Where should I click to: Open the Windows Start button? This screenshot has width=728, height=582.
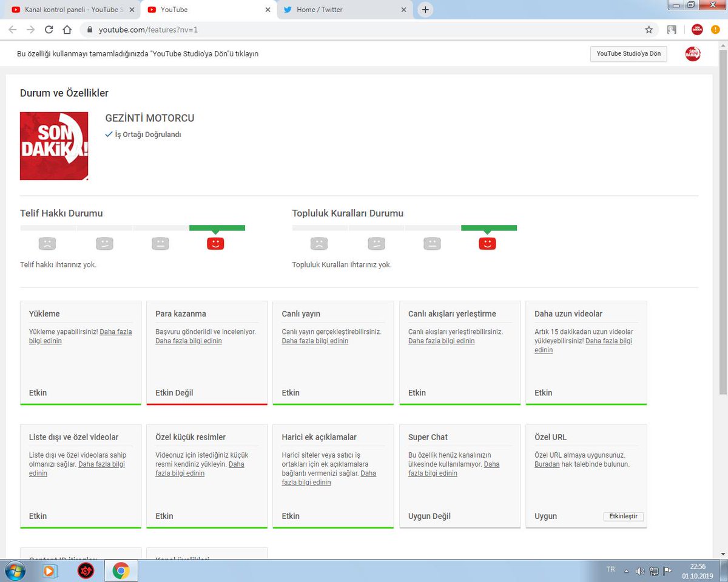pos(14,571)
